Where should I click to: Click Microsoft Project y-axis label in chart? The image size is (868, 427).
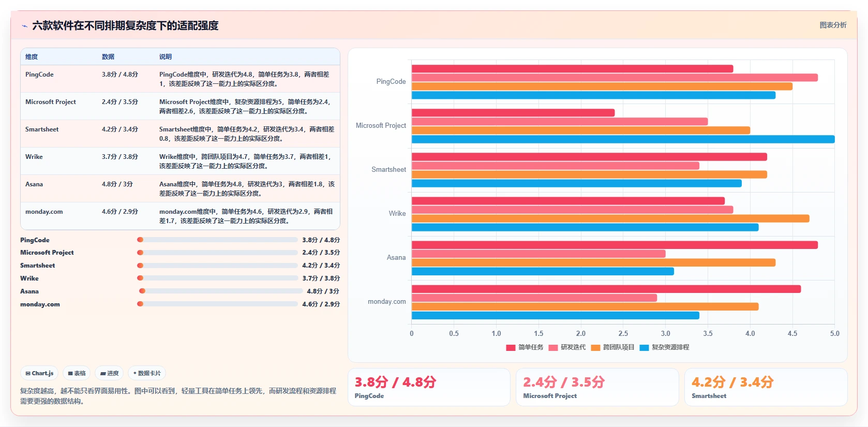point(381,126)
